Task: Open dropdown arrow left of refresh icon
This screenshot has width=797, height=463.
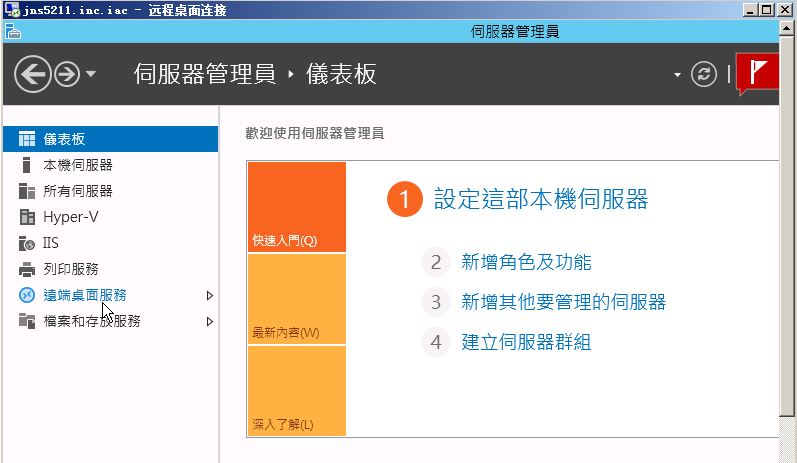Action: point(677,75)
